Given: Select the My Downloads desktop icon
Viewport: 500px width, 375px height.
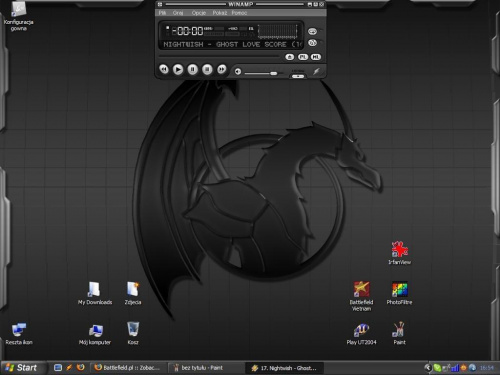Looking at the screenshot, I should coord(95,293).
